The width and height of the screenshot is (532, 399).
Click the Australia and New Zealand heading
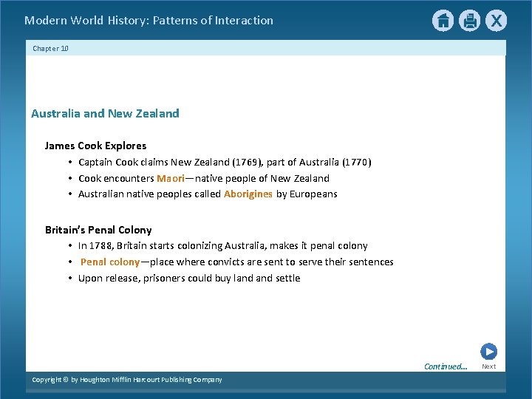click(105, 113)
